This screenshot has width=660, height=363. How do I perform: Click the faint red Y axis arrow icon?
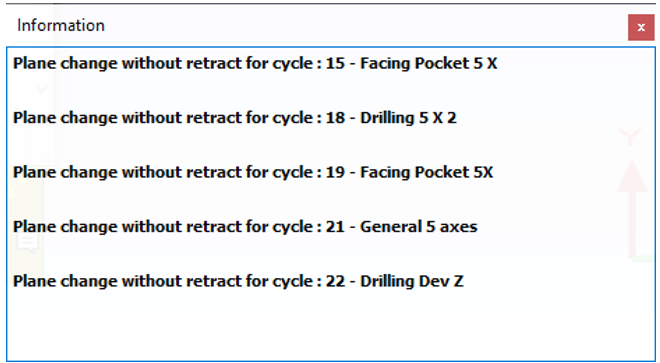pyautogui.click(x=632, y=208)
